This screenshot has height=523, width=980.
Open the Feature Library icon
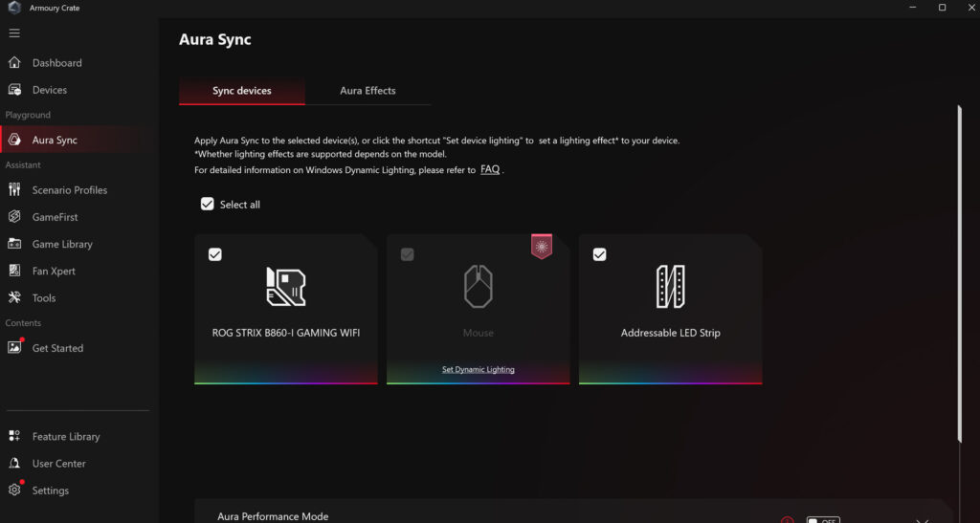tap(14, 436)
